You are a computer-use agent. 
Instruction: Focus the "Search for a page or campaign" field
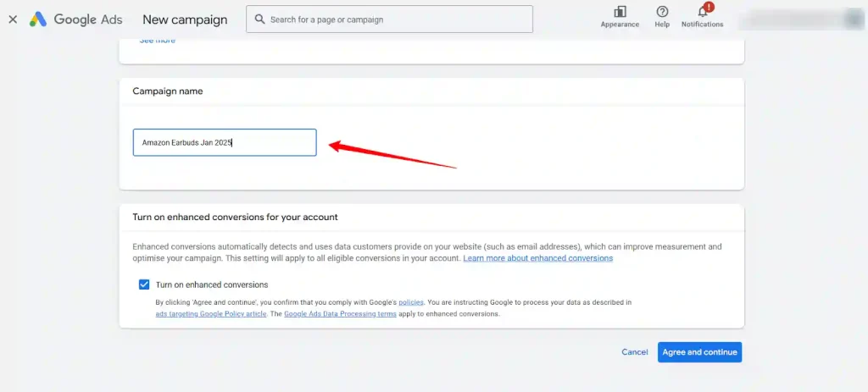click(x=389, y=19)
